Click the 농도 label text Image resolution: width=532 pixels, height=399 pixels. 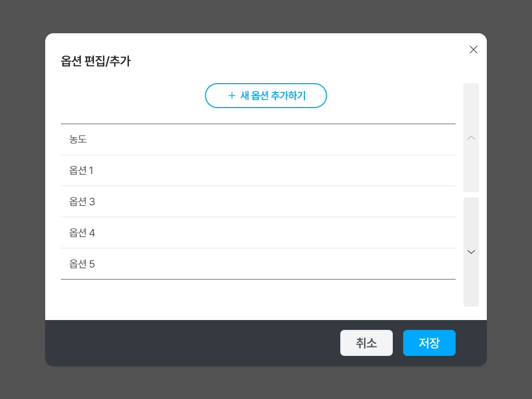pyautogui.click(x=78, y=139)
